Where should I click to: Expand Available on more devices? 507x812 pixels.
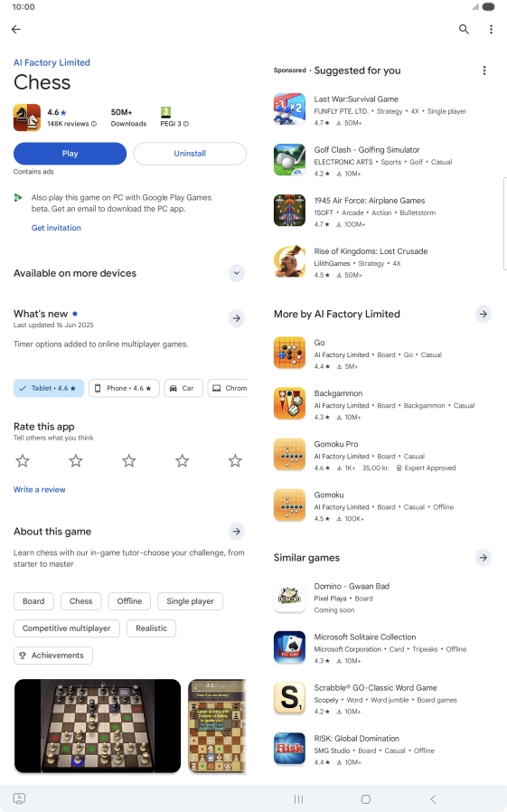tap(237, 273)
